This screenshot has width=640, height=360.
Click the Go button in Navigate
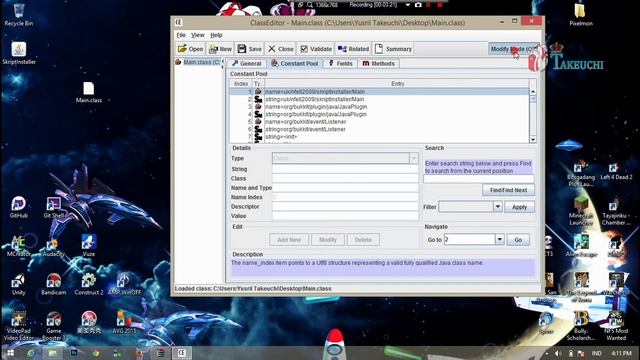coord(518,240)
